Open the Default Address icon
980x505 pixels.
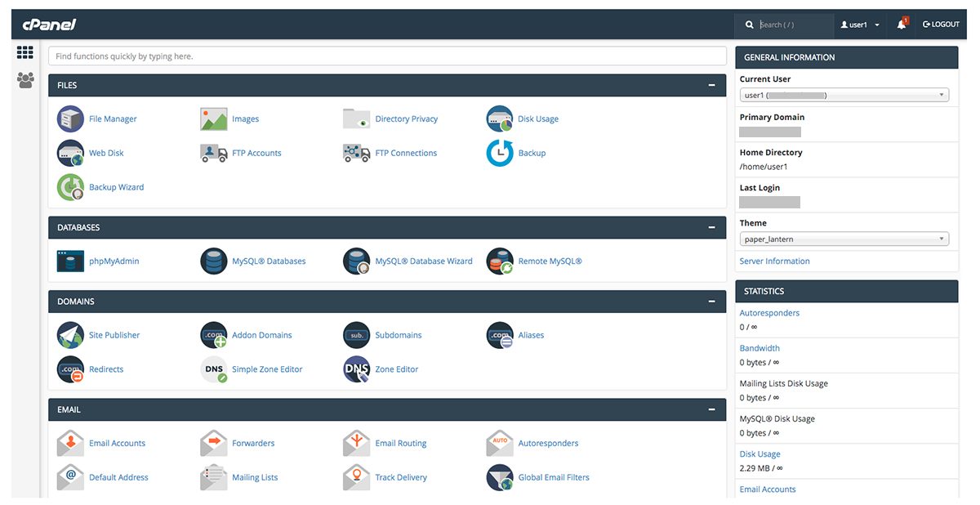tap(70, 477)
